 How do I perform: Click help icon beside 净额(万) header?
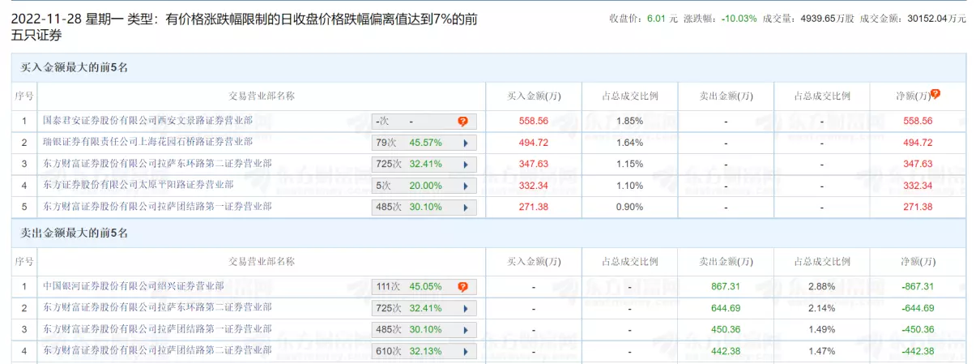[x=935, y=94]
